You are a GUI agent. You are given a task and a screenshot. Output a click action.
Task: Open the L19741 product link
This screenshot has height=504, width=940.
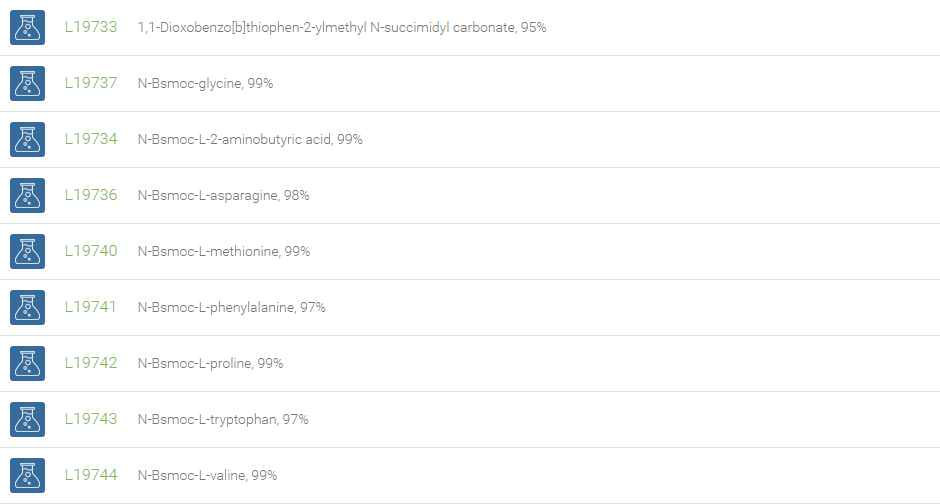click(x=91, y=307)
